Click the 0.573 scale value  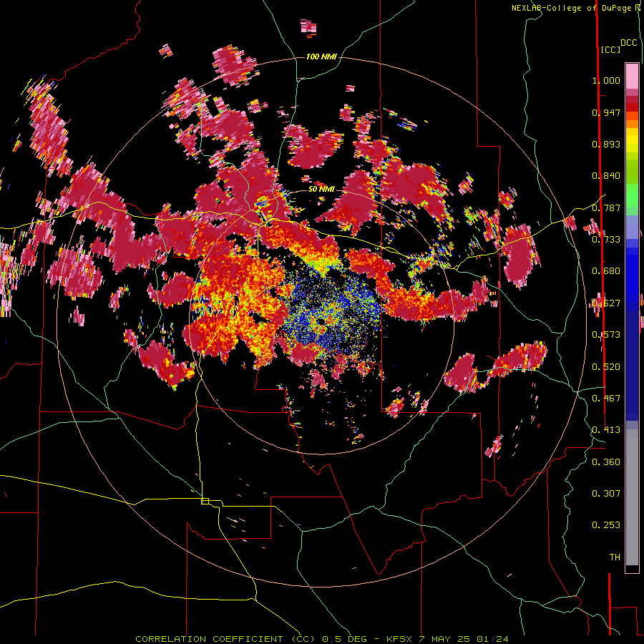pos(606,335)
